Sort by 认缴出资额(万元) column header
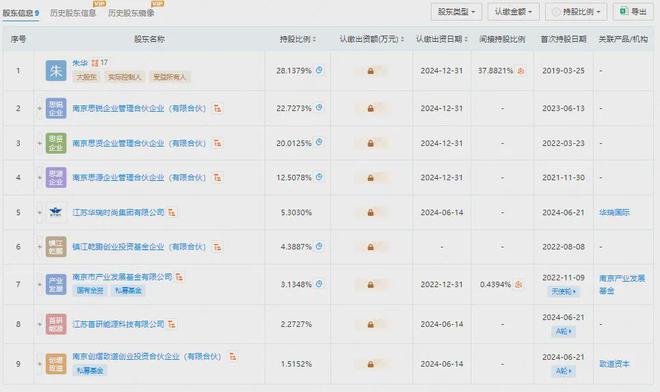This screenshot has width=660, height=392. pyautogui.click(x=372, y=39)
